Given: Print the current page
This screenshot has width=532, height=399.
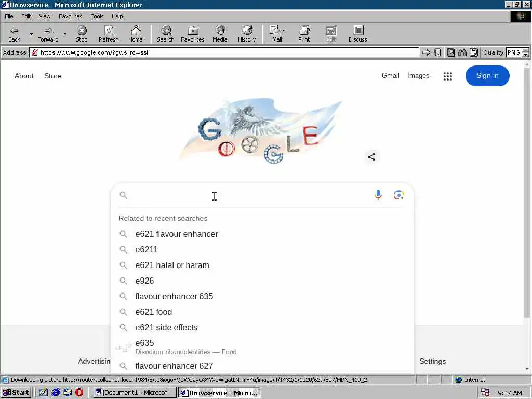Looking at the screenshot, I should click(304, 34).
